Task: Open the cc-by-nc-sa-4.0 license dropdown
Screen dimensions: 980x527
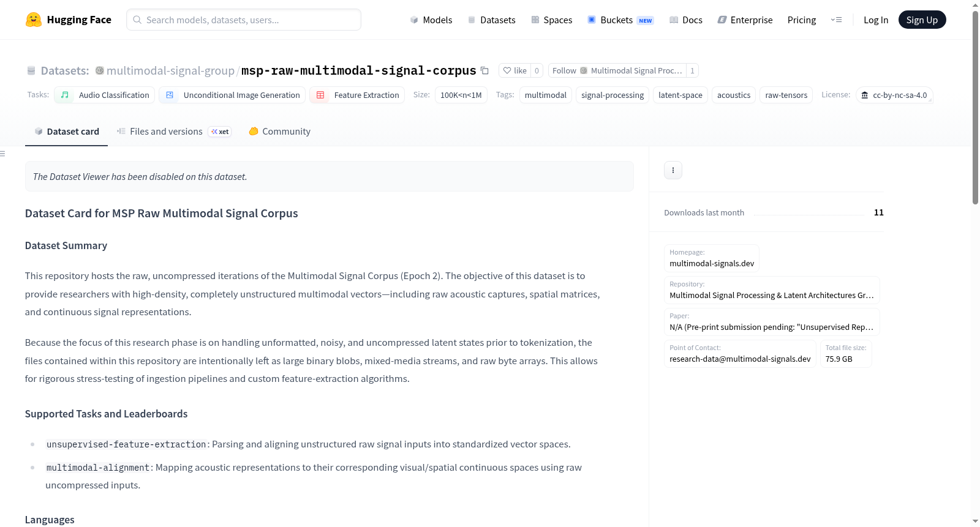Action: coord(894,95)
